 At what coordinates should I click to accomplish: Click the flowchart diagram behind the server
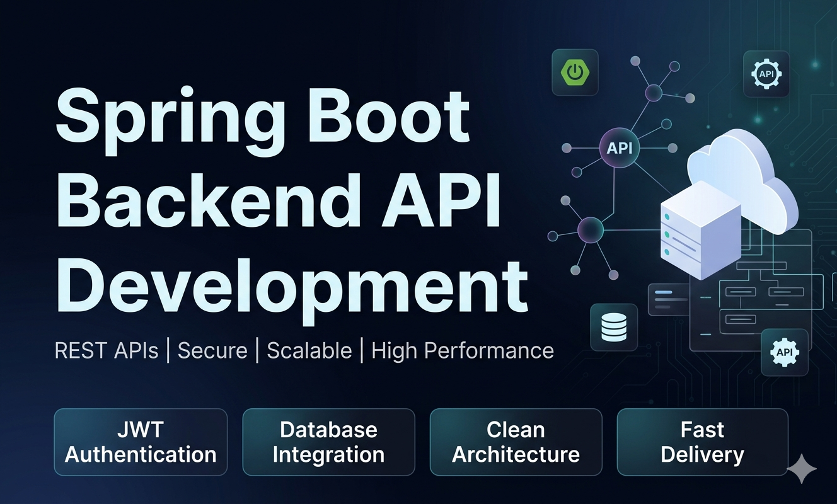tap(756, 302)
